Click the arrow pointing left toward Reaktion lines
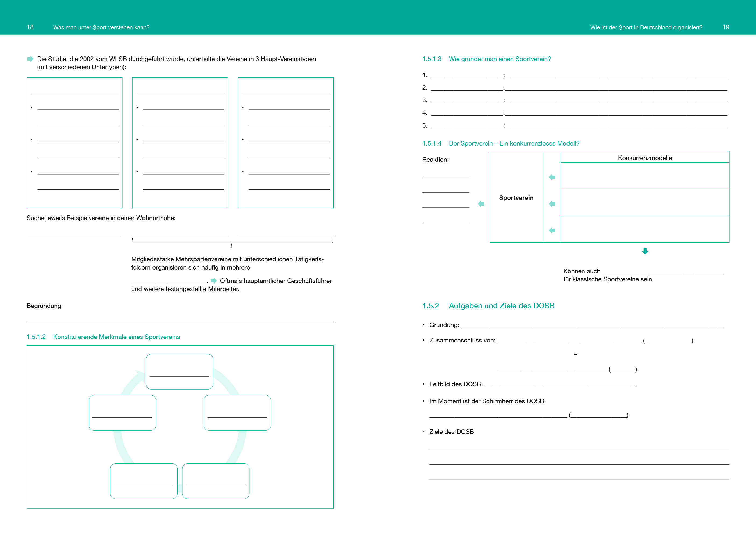 click(481, 204)
